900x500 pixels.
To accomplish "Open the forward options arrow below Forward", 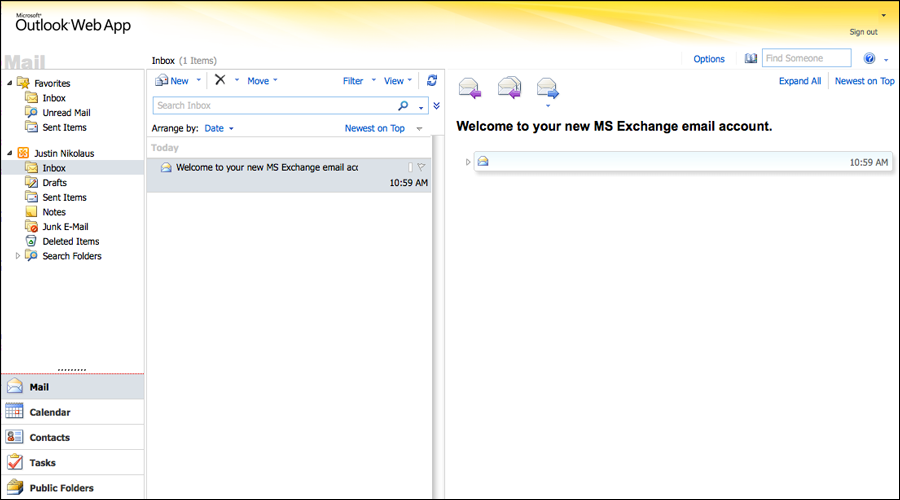I will pos(548,106).
